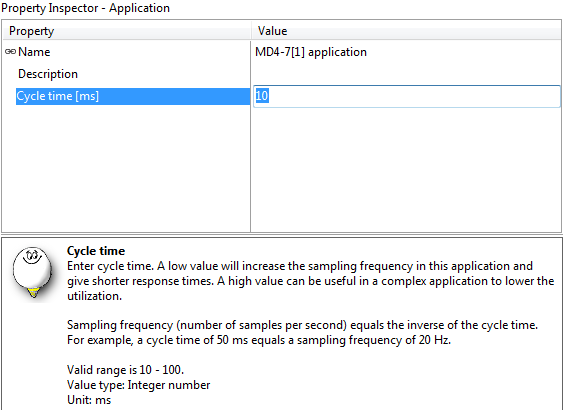Image resolution: width=563 pixels, height=410 pixels.
Task: Click the splitter between grid and help panel
Action: (282, 235)
